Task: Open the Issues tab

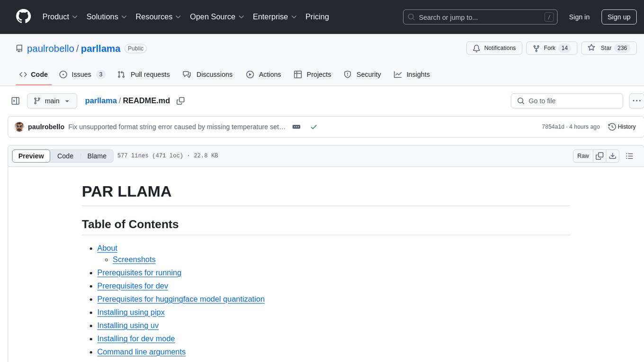Action: tap(82, 74)
